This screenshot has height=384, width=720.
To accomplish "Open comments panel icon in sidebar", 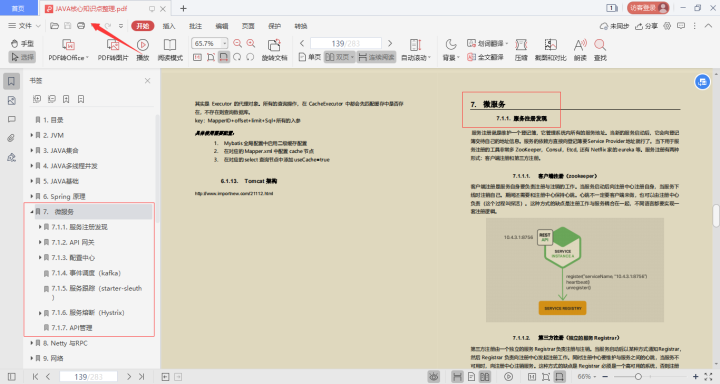I will click(11, 119).
